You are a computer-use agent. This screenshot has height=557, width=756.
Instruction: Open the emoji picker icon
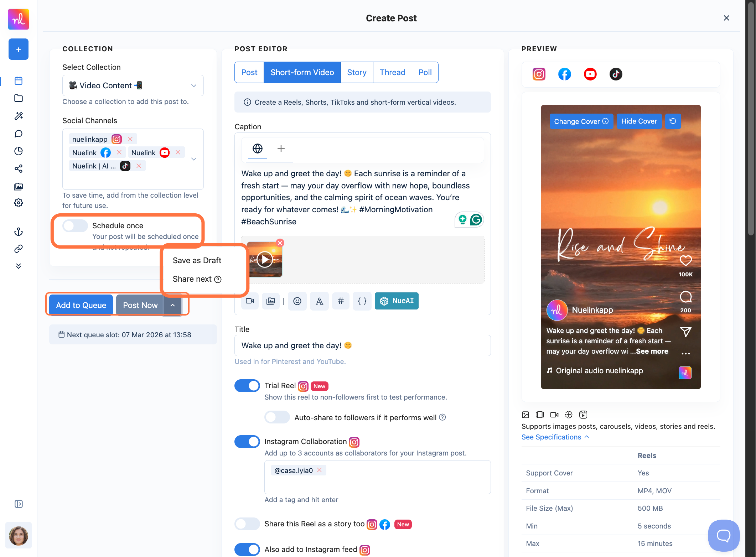click(297, 301)
